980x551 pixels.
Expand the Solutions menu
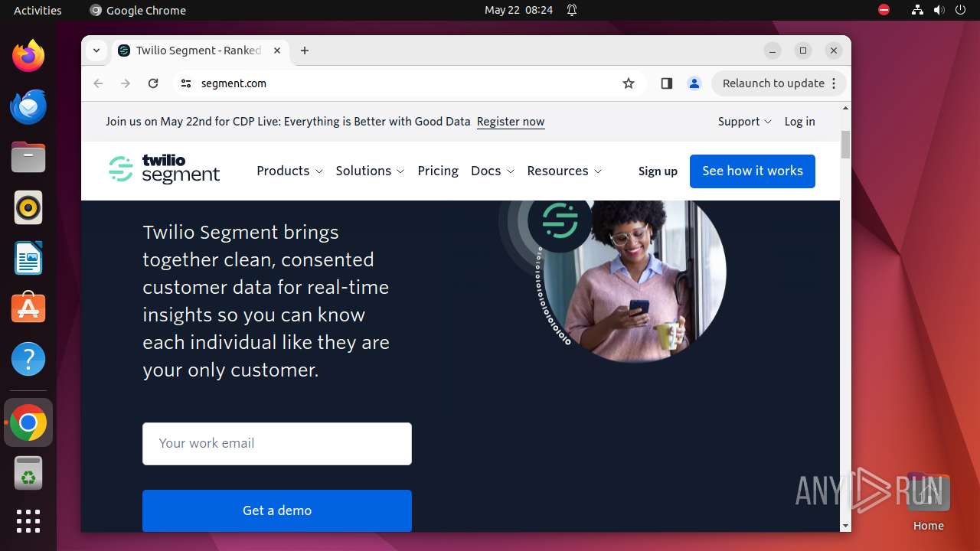point(370,171)
